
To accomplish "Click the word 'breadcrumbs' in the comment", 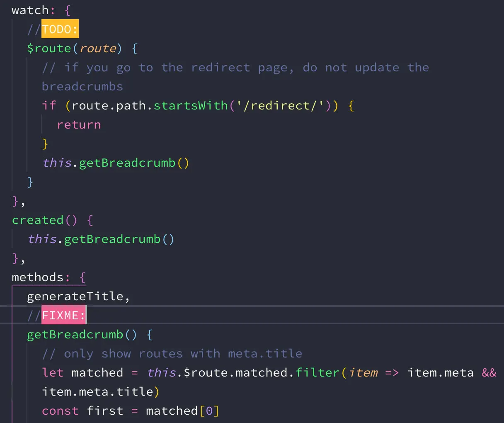I will pos(82,87).
